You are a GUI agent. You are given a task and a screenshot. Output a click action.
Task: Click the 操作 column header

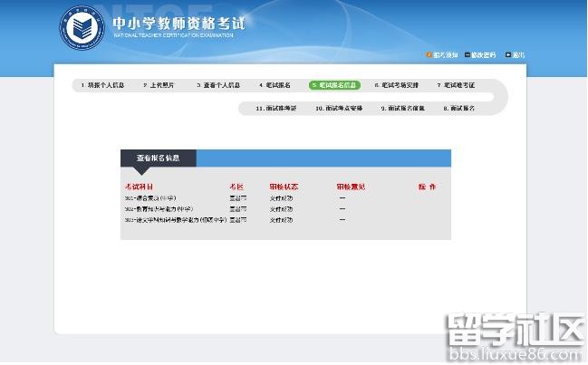(x=427, y=187)
